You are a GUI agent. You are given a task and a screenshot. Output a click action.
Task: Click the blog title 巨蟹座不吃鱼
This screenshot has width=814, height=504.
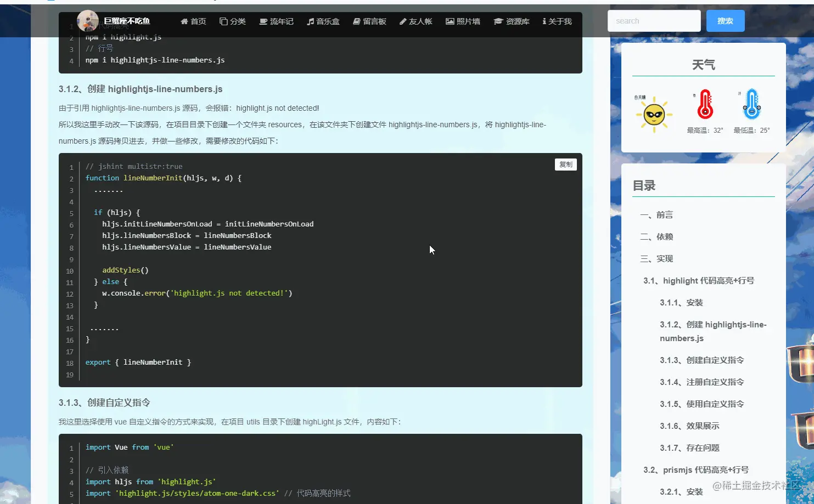(x=127, y=21)
